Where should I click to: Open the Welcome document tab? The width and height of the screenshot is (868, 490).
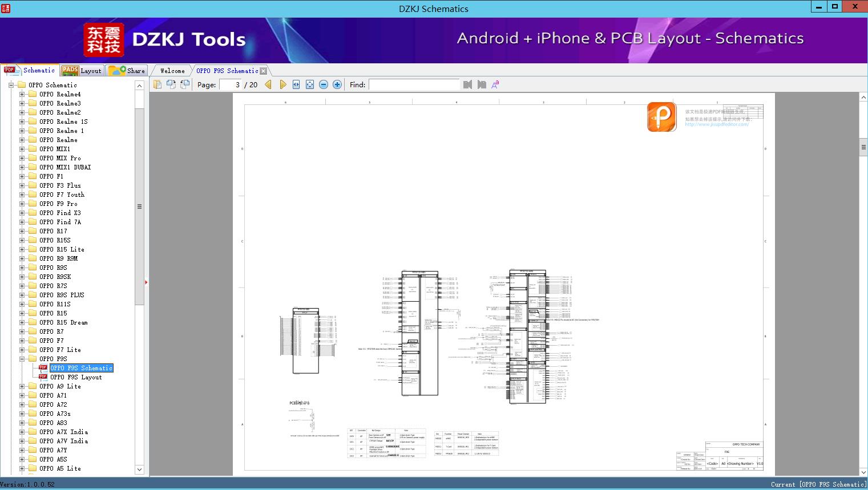[172, 71]
